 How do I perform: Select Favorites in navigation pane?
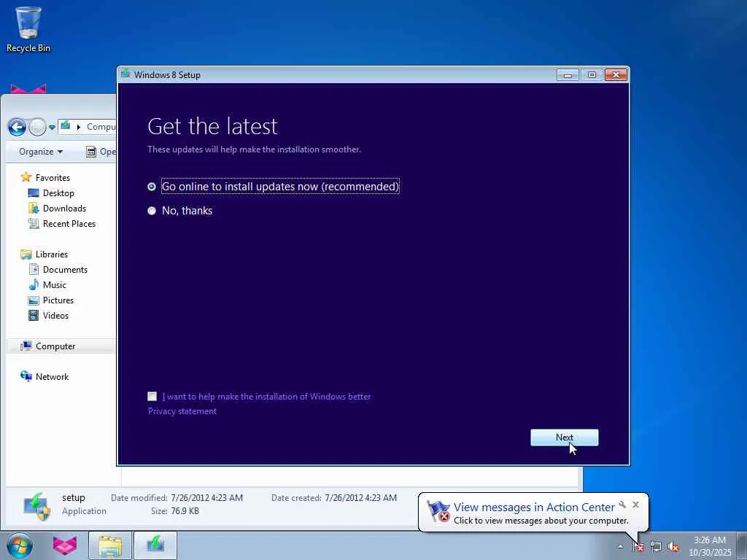click(53, 178)
